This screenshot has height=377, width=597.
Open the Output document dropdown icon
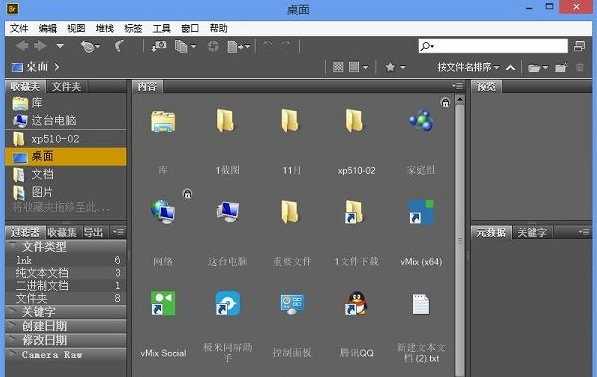click(239, 46)
